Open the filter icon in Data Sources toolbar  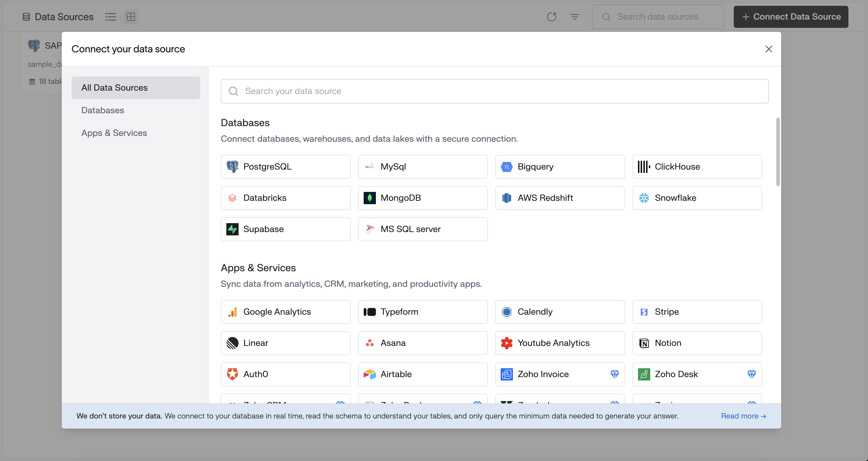click(575, 17)
